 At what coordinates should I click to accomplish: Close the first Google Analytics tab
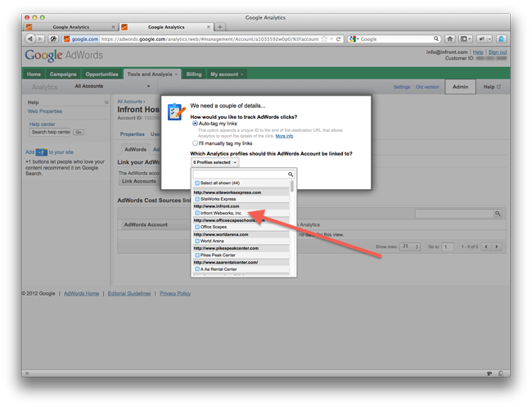(x=113, y=27)
